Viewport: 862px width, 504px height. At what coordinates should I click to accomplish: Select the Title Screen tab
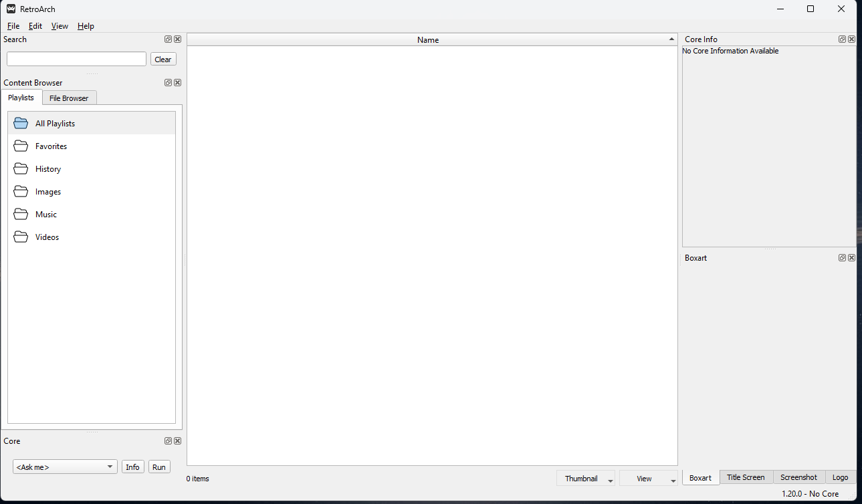click(x=746, y=477)
